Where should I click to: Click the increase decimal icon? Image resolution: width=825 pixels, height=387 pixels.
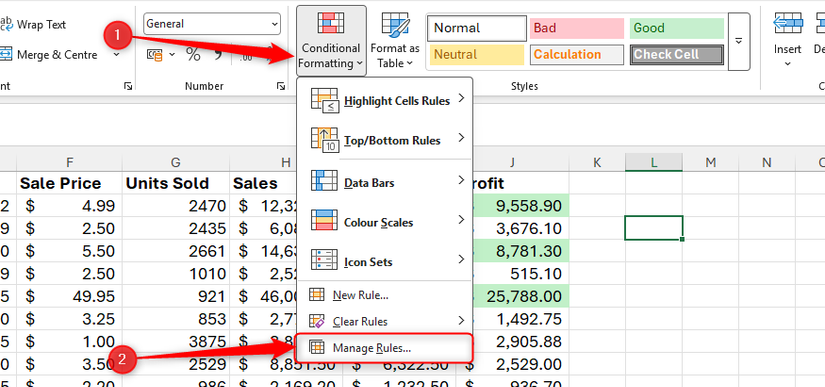246,56
